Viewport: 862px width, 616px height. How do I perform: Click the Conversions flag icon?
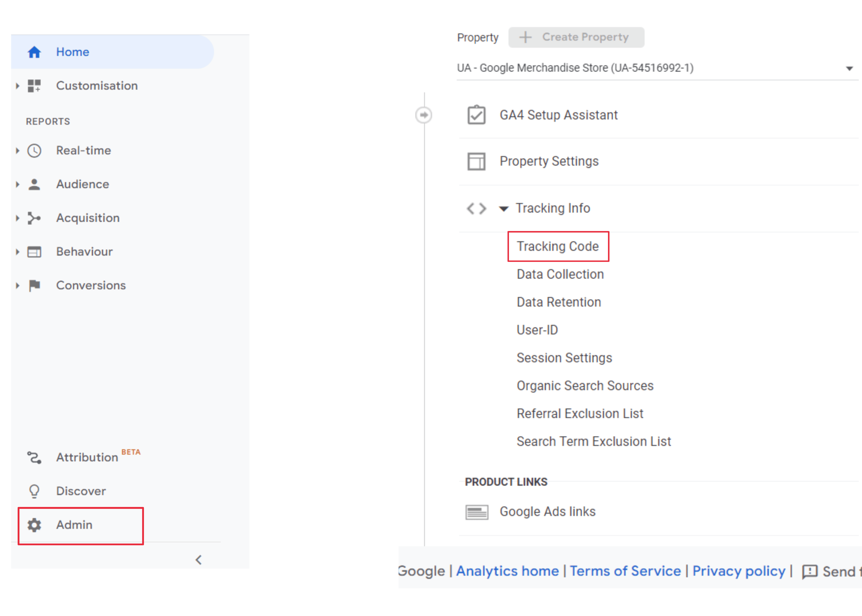[x=34, y=285]
